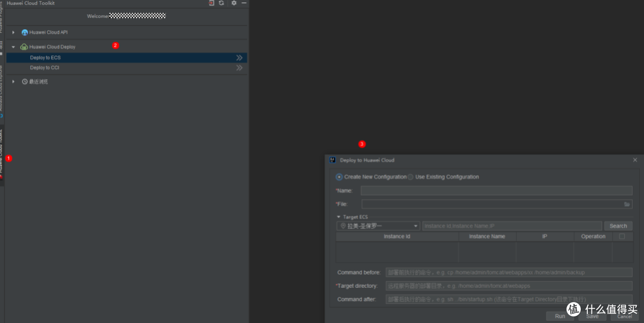Collapse the Target ECS section
The image size is (644, 323).
click(339, 217)
